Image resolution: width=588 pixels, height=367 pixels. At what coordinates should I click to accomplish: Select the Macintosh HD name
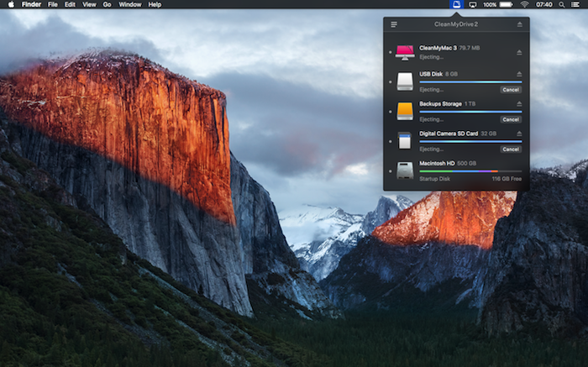click(x=437, y=164)
